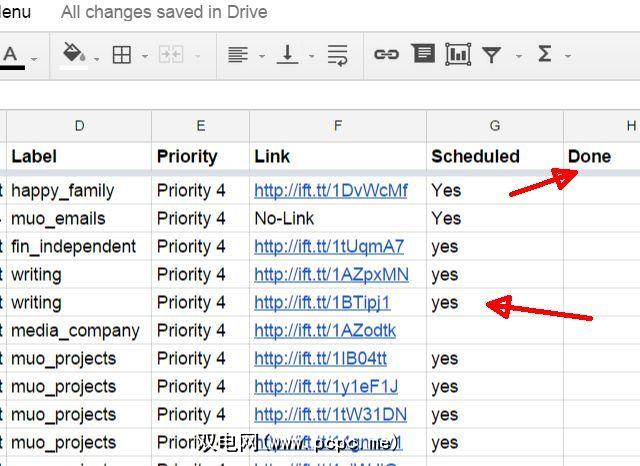Open the ift.tt/1DvWcMf link
Viewport: 640px width, 466px height.
(x=331, y=190)
